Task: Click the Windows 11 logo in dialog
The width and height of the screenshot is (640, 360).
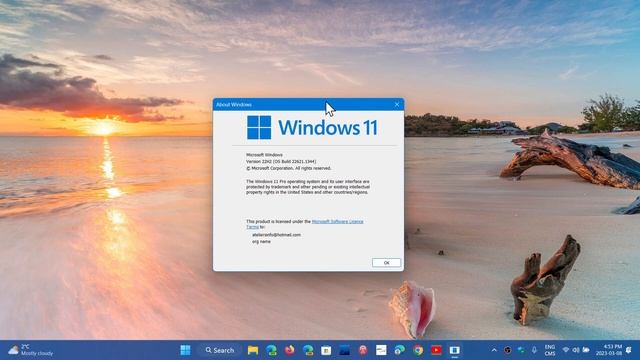Action: 312,128
